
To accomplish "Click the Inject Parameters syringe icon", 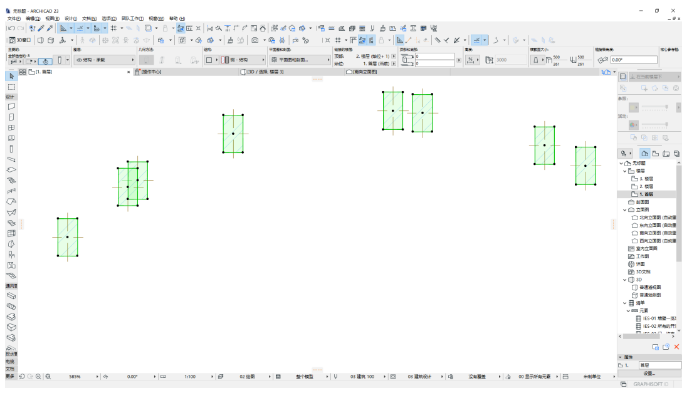I will pyautogui.click(x=49, y=28).
